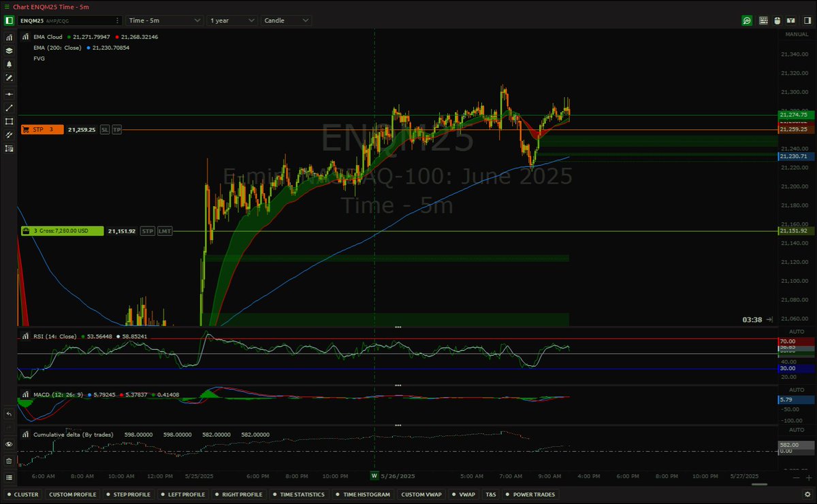Open alerts with the bell icon
The width and height of the screenshot is (817, 504).
pos(9,64)
